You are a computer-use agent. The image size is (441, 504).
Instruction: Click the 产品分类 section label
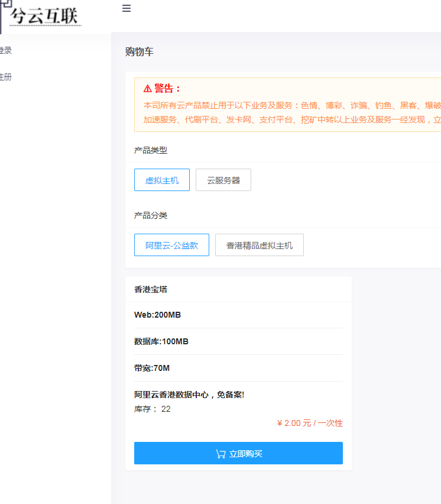tap(151, 215)
